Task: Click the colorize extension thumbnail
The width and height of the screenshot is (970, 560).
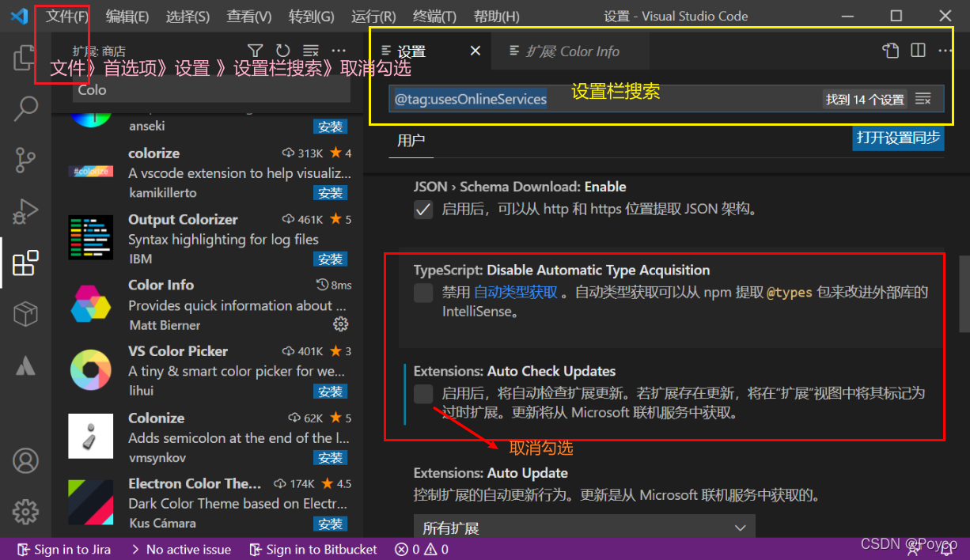Action: point(91,172)
